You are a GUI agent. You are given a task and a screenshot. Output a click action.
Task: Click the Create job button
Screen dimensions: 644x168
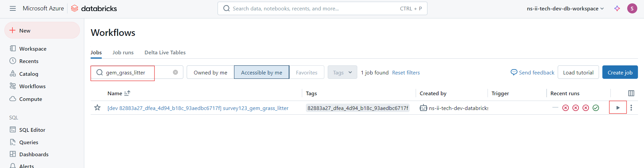(x=620, y=72)
